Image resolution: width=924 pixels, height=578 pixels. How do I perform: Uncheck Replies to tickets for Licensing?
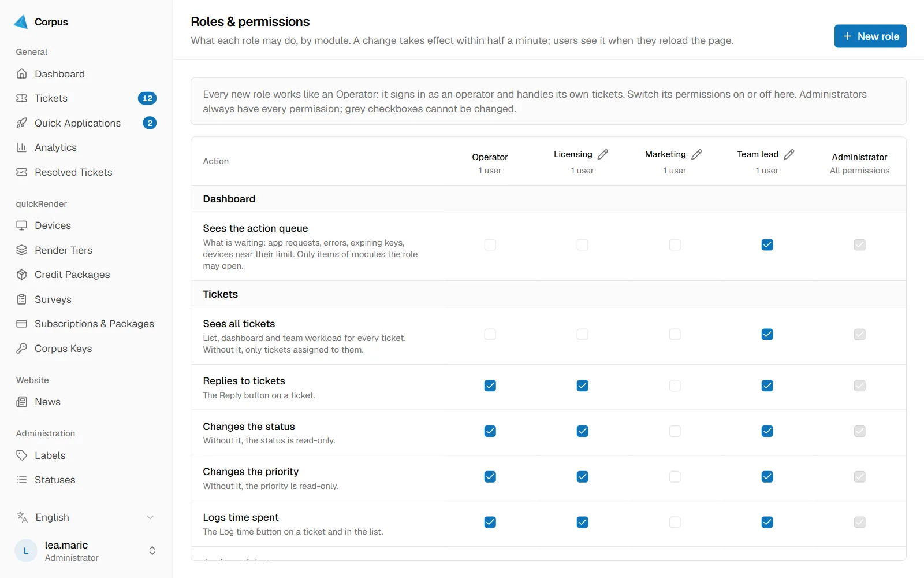[583, 386]
